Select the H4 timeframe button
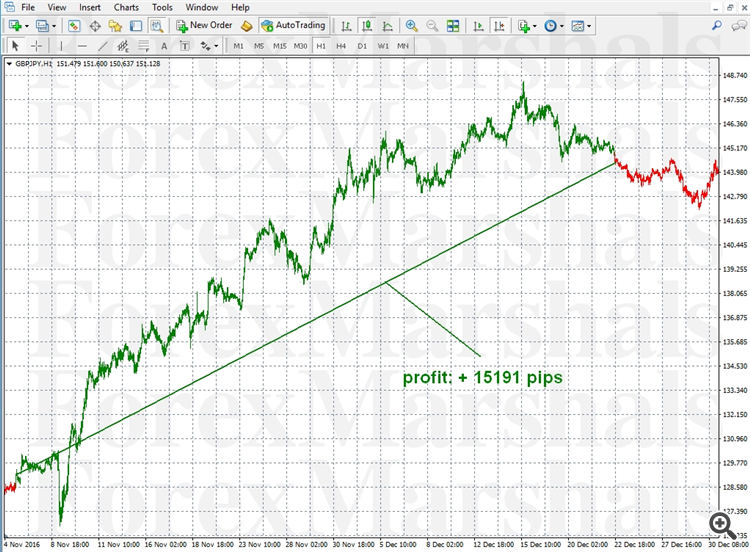Viewport: 750px width, 552px height. [341, 46]
